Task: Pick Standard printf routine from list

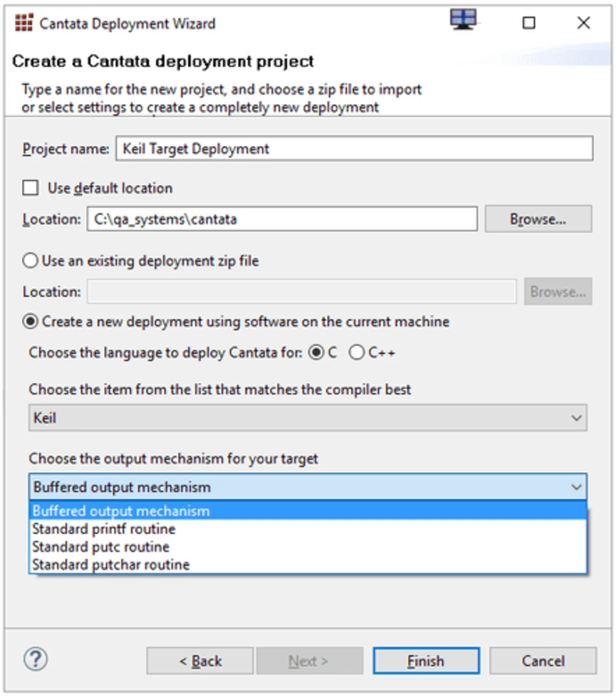Action: coord(308,529)
